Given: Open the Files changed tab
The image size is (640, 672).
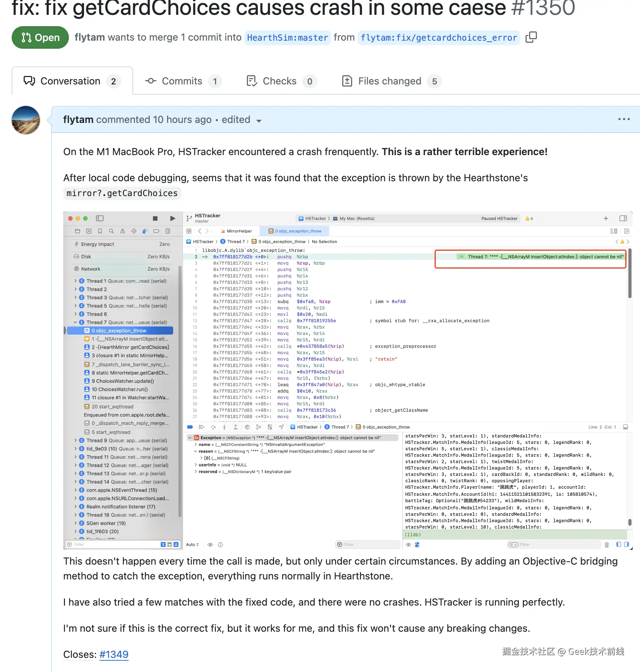Looking at the screenshot, I should (392, 81).
